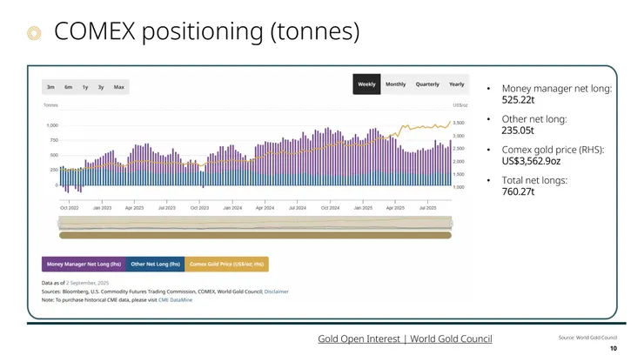This screenshot has height=362, width=644.
Task: Hide the Other Net Long series
Action: (155, 264)
